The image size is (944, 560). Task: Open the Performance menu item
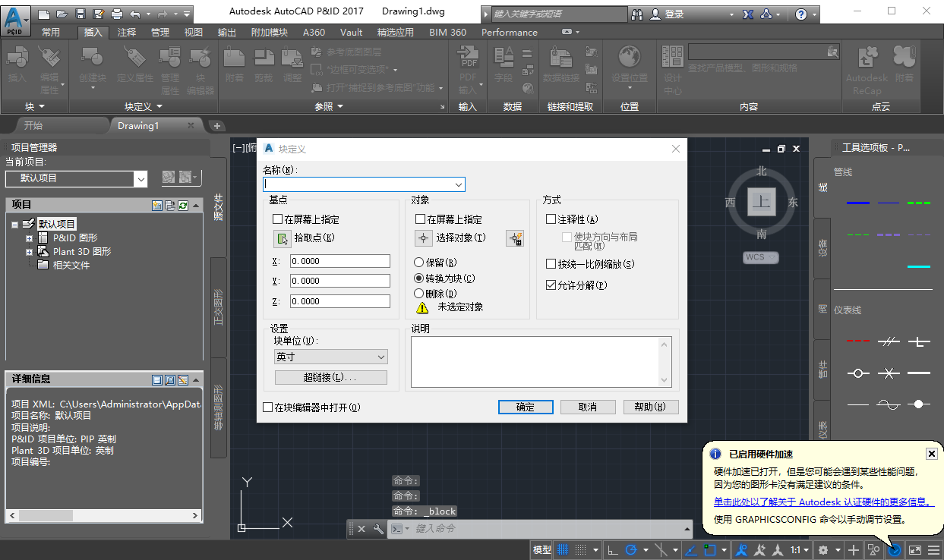pyautogui.click(x=509, y=32)
